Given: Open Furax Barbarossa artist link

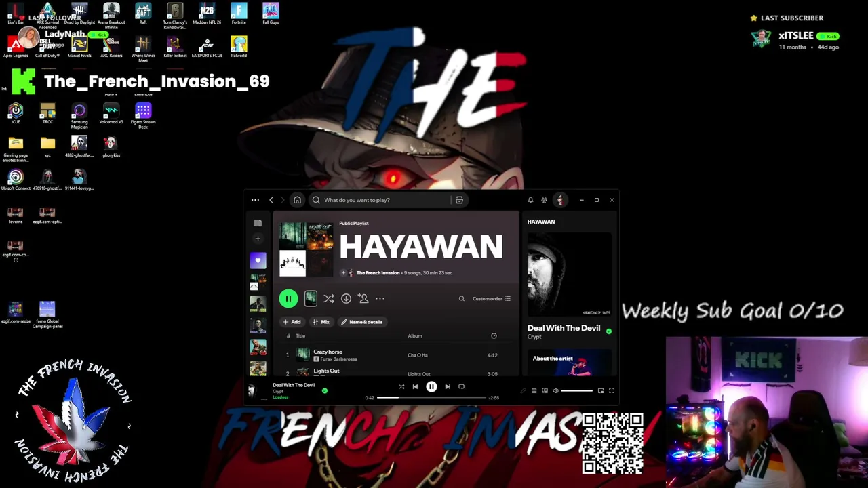Looking at the screenshot, I should [x=338, y=359].
